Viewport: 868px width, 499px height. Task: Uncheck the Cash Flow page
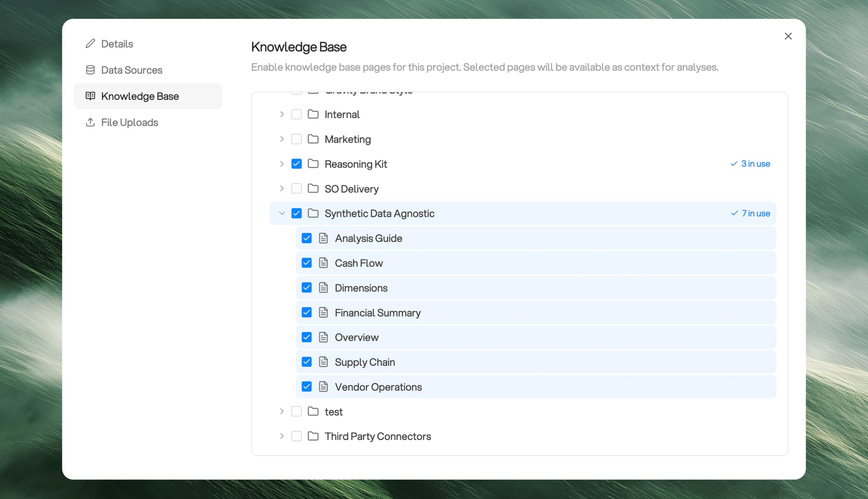[x=306, y=263]
